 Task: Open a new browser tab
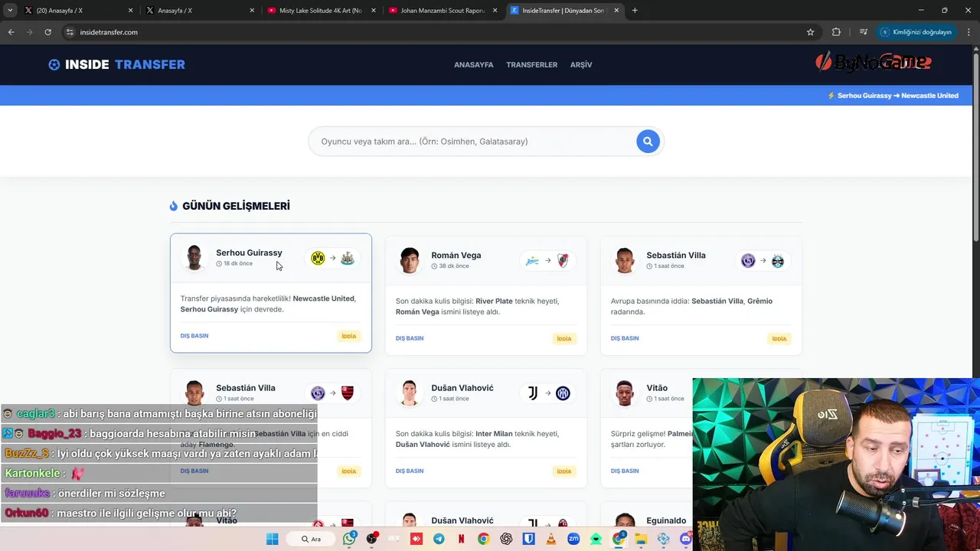[x=635, y=11]
